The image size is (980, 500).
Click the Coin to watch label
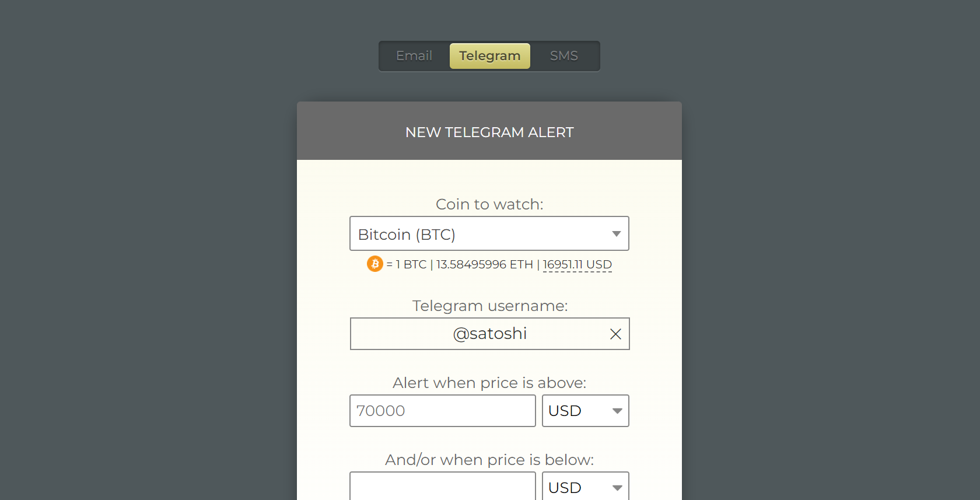pyautogui.click(x=489, y=204)
